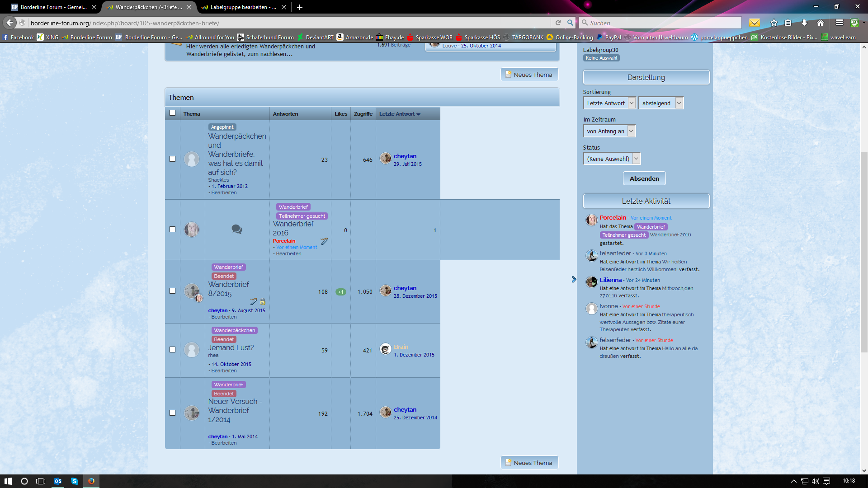Click the Firefox home icon
Viewport: 868px width, 488px height.
[x=820, y=23]
